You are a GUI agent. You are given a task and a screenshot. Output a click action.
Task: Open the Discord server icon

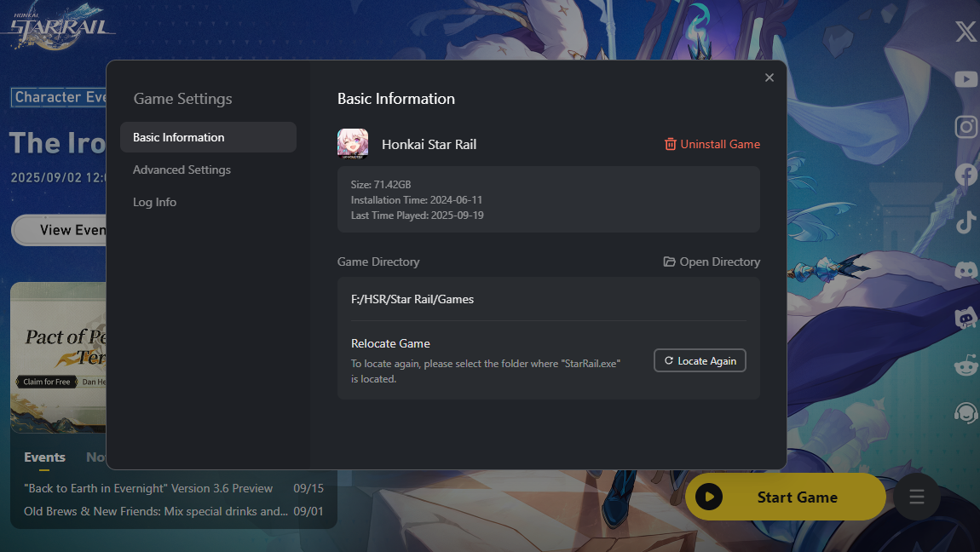click(966, 270)
